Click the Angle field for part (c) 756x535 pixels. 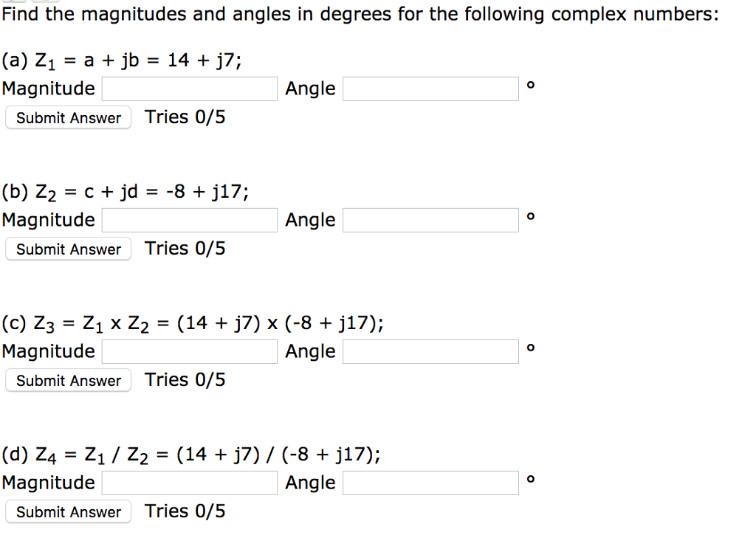coord(430,351)
